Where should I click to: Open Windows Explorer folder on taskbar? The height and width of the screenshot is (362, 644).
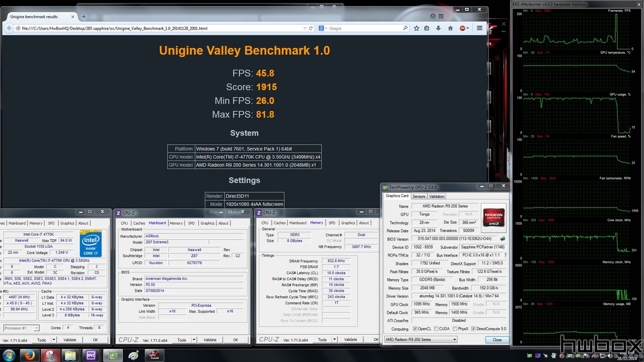(70, 355)
